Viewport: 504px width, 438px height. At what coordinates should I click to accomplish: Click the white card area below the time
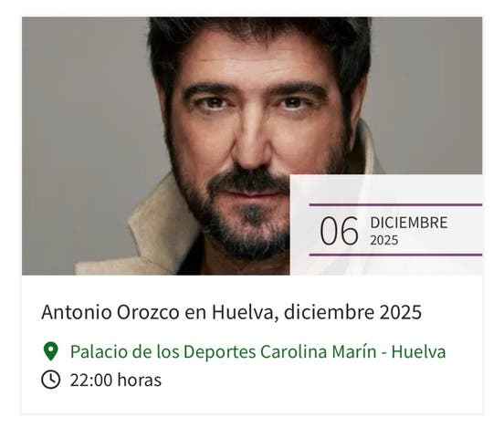[x=252, y=401]
